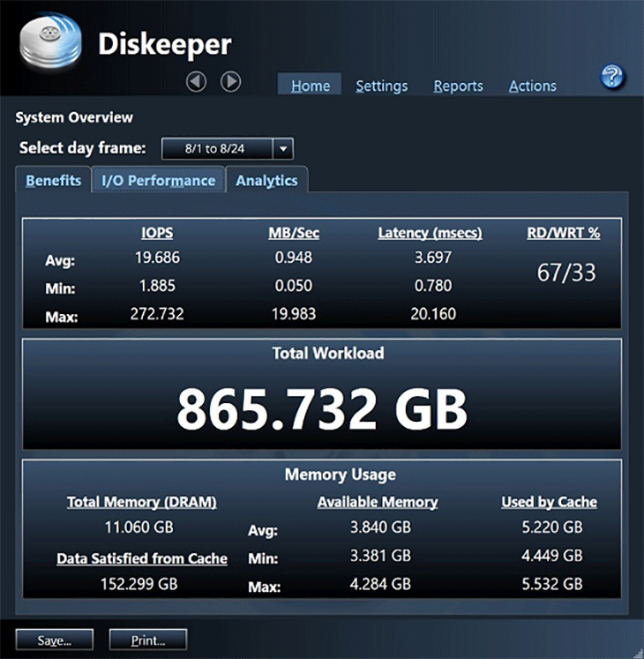Click the maximum MB/Sec value 19.983
This screenshot has width=644, height=659.
[294, 314]
